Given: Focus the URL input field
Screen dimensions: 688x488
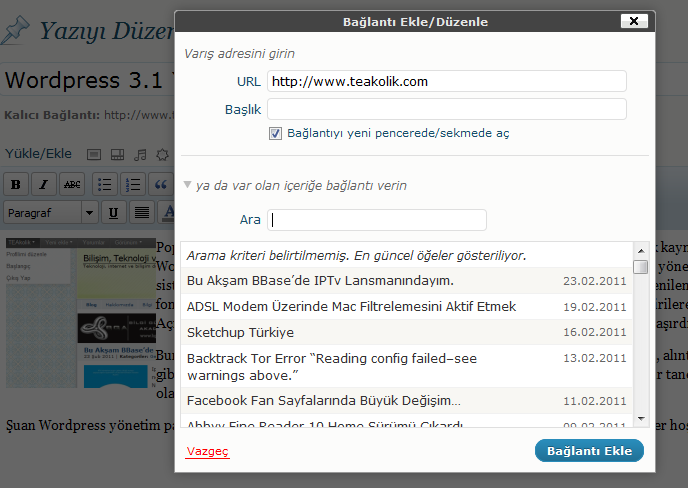Looking at the screenshot, I should coord(447,81).
